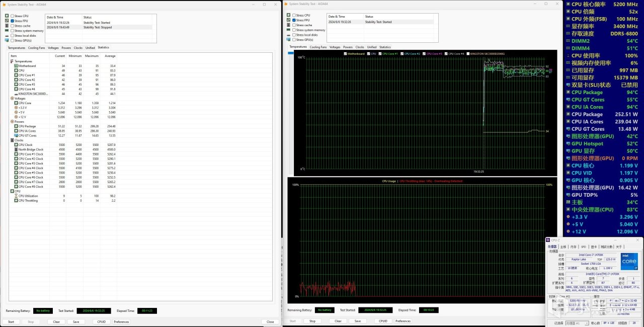This screenshot has width=644, height=327.
Task: Enable Stress GPU(s) in right AIDA64 window
Action: [294, 39]
